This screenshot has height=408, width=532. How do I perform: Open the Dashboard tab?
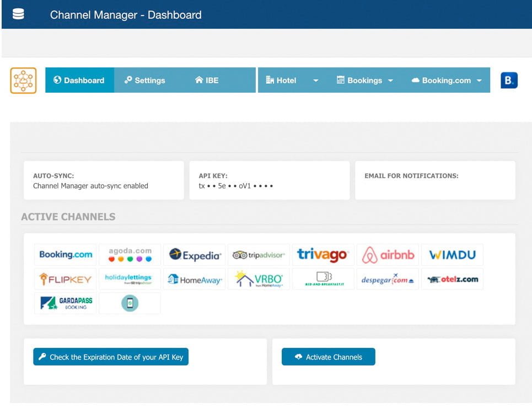pyautogui.click(x=80, y=80)
